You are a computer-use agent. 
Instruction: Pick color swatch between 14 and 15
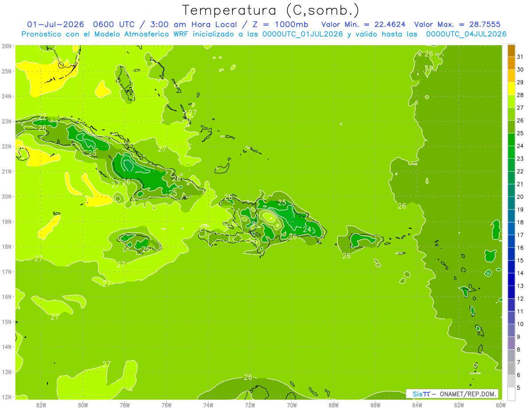click(511, 267)
